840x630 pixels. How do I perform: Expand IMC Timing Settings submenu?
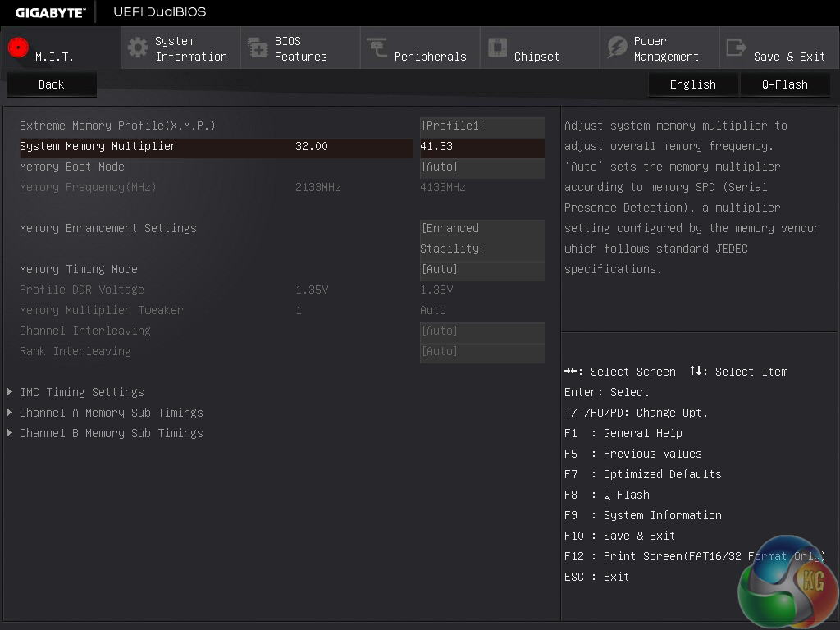pos(82,393)
